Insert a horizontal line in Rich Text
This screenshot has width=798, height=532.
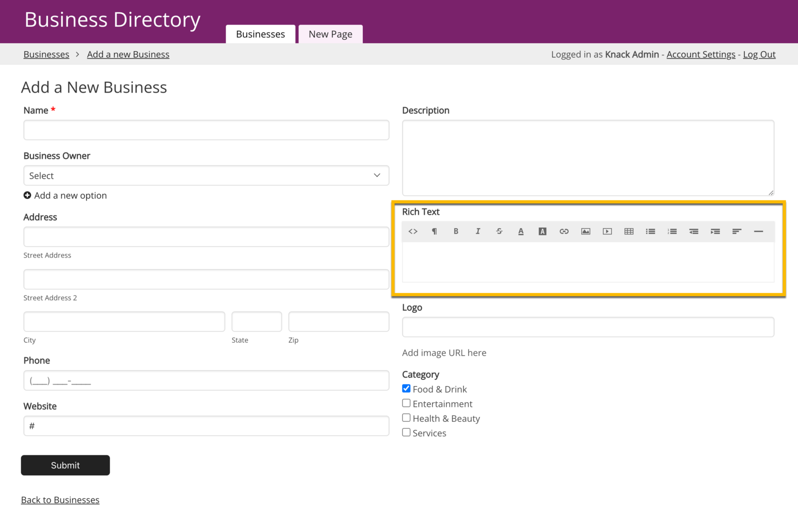(759, 231)
